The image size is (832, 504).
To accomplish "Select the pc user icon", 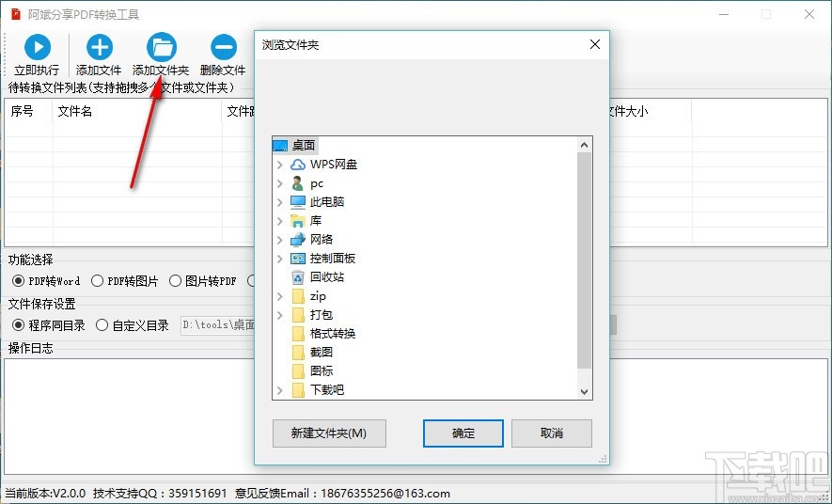I will pyautogui.click(x=298, y=183).
